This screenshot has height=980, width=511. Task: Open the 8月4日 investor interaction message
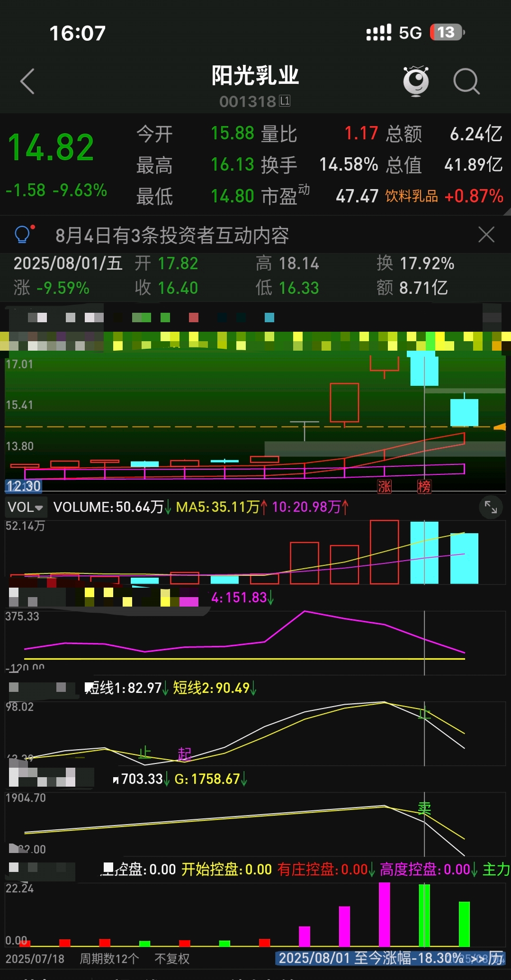click(x=172, y=235)
